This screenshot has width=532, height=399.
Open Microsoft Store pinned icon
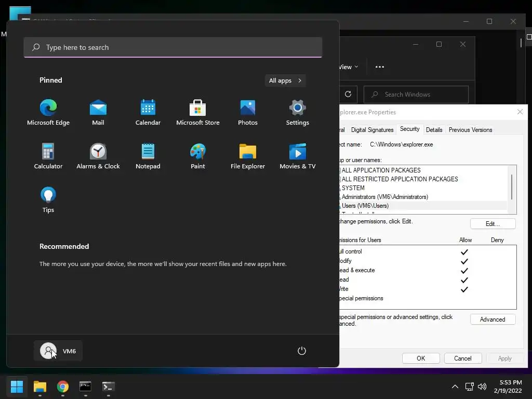click(x=198, y=113)
